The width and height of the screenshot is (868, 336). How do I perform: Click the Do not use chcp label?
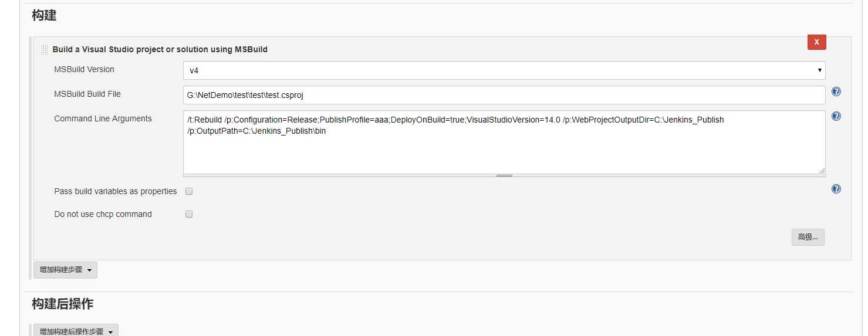coord(103,214)
